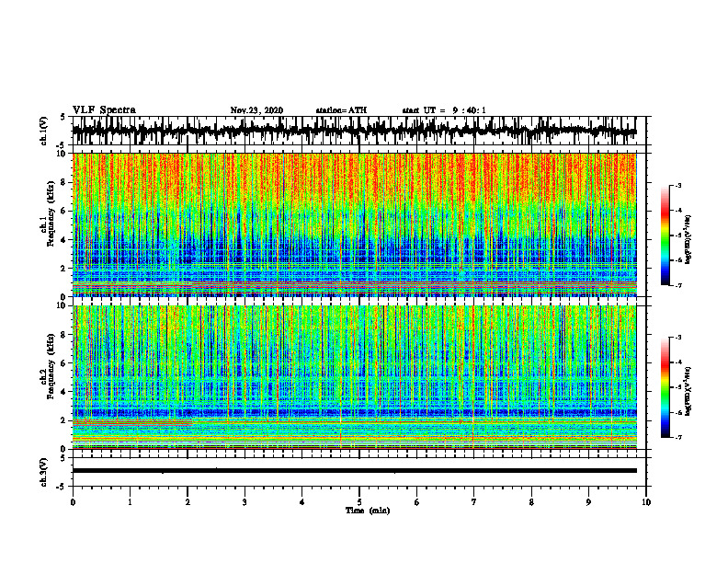The image size is (728, 563).
Task: Click the time axis tick label "8"
Action: point(531,502)
